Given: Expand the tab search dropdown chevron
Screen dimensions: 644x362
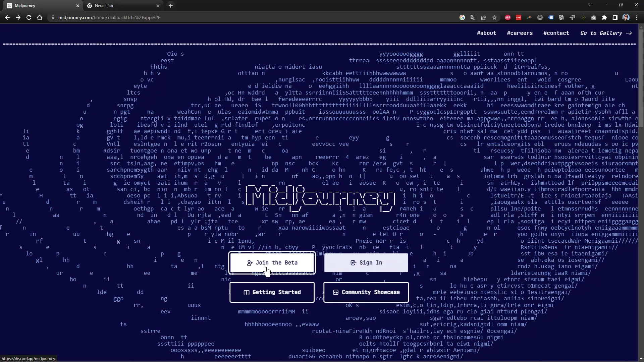Looking at the screenshot, I should coord(590,5).
